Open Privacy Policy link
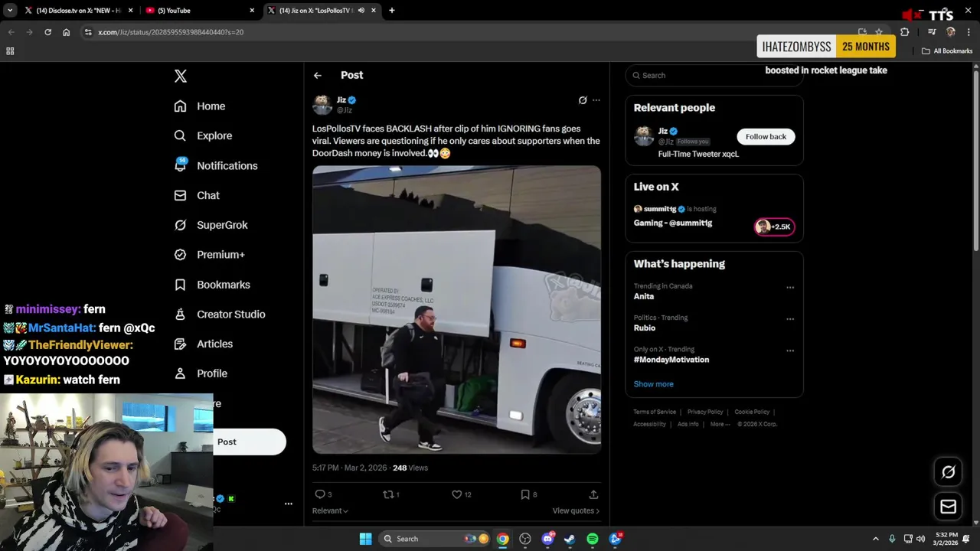The image size is (980, 551). (705, 412)
